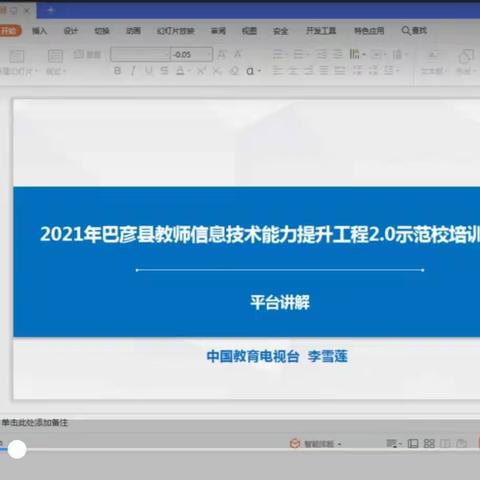Open the font size dropdown showing -0.05
The height and width of the screenshot is (480, 480).
[x=192, y=54]
